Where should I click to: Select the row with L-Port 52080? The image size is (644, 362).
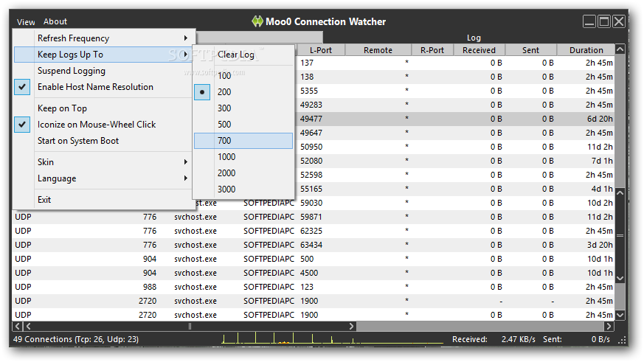454,161
